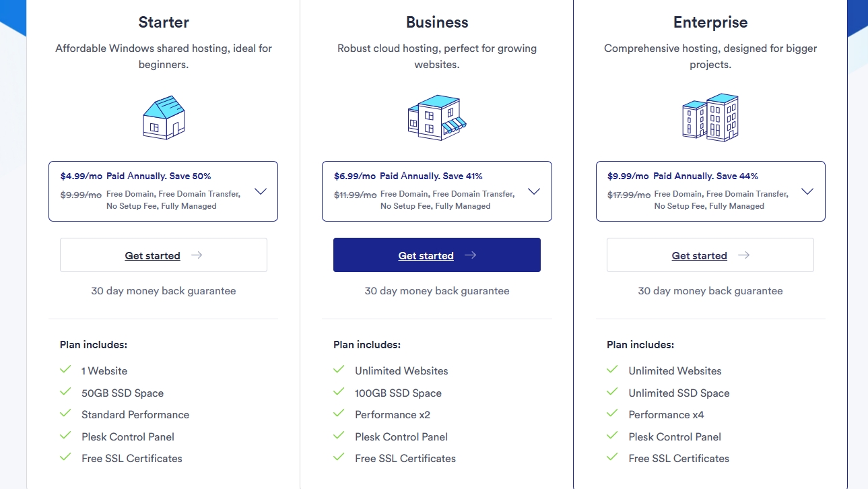The width and height of the screenshot is (868, 489).
Task: Click Get started text for Business plan
Action: pos(426,256)
